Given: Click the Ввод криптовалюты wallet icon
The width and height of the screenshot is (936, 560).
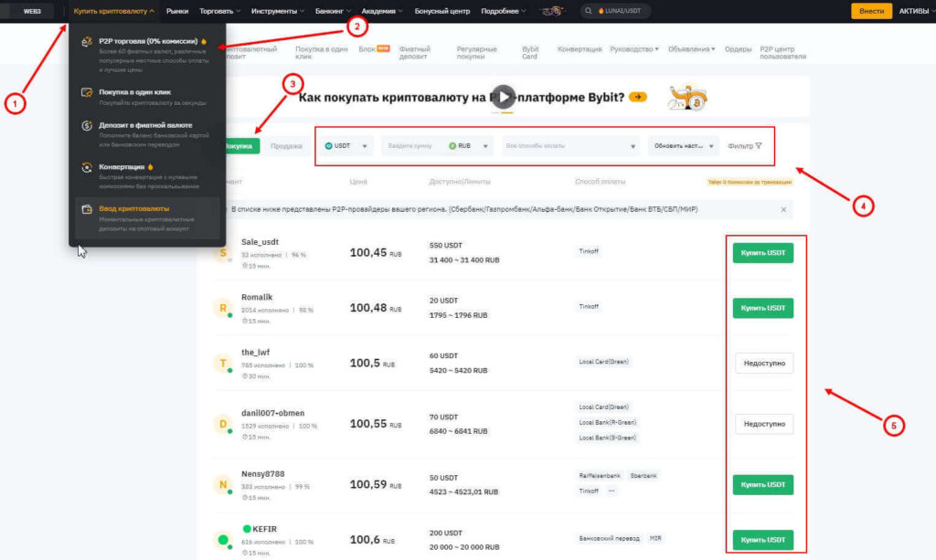Looking at the screenshot, I should click(85, 209).
